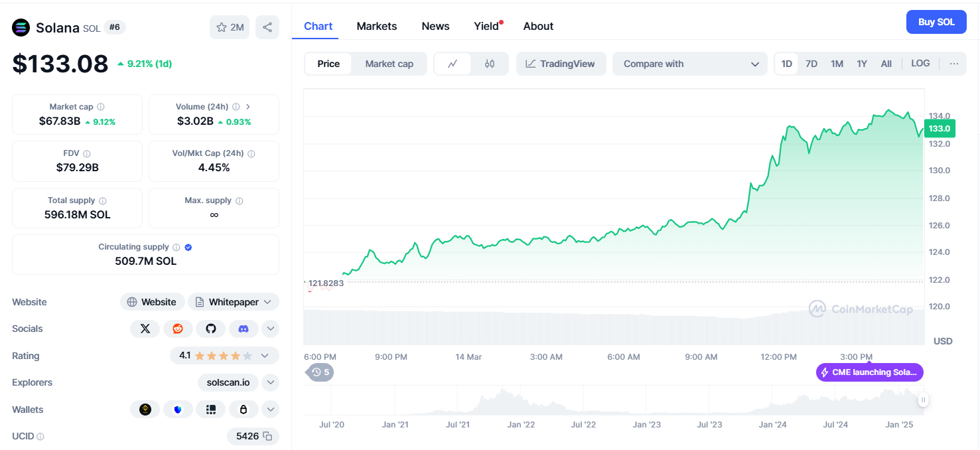The height and width of the screenshot is (450, 980).
Task: Open Solana Discord link
Action: click(x=244, y=329)
